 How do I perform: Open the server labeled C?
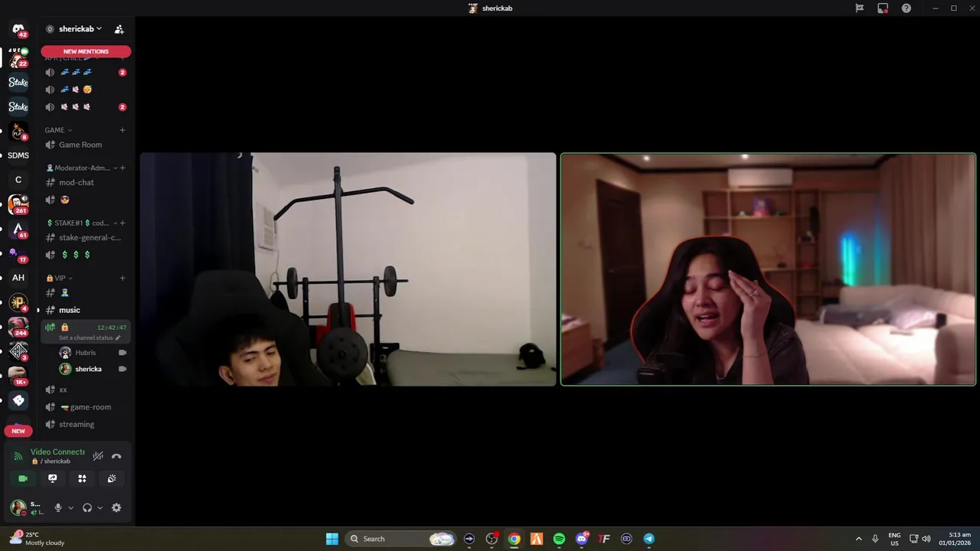pos(18,180)
